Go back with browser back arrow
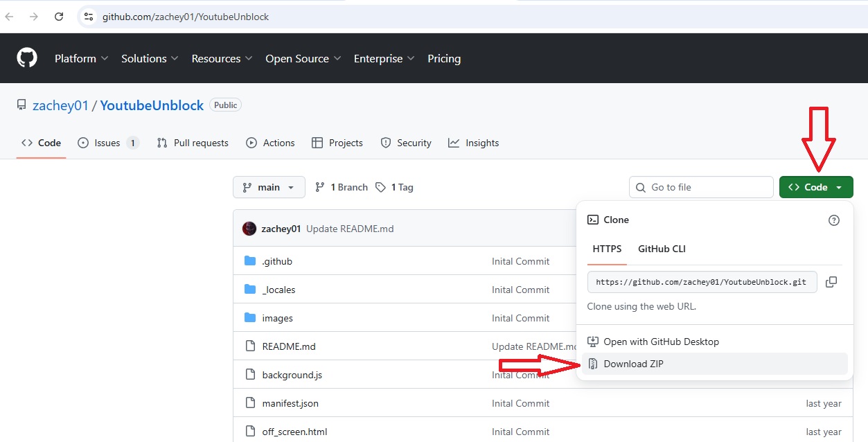The height and width of the screenshot is (442, 868). [10, 17]
